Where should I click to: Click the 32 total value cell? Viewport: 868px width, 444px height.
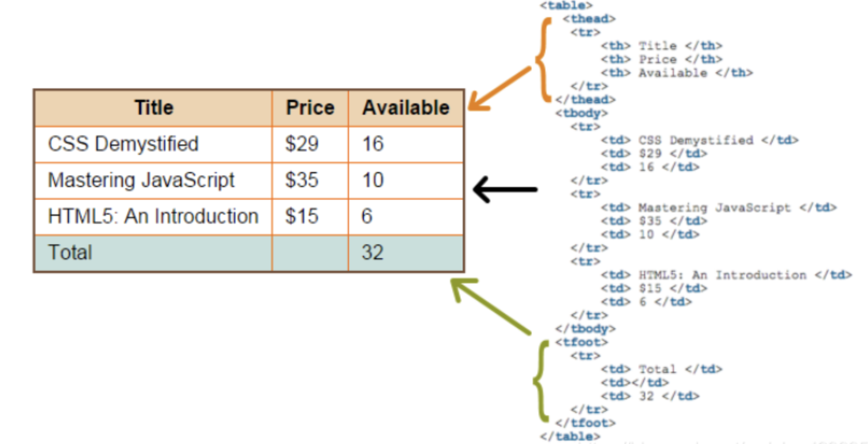click(x=405, y=253)
